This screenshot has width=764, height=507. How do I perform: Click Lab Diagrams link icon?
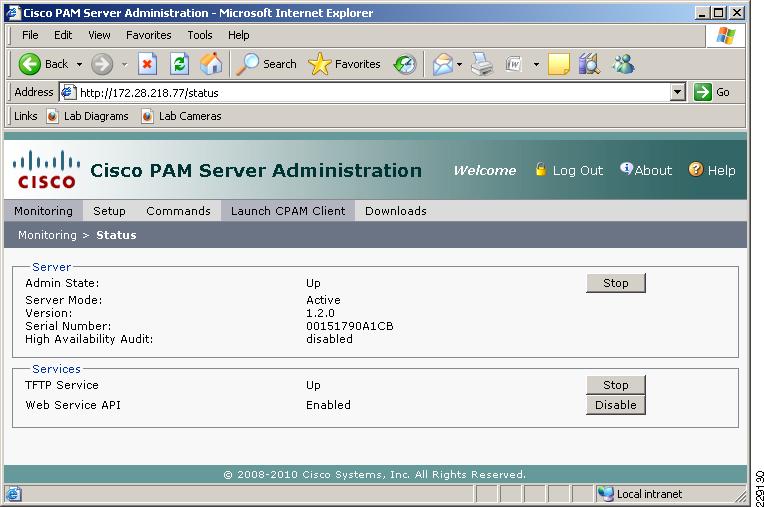(52, 116)
